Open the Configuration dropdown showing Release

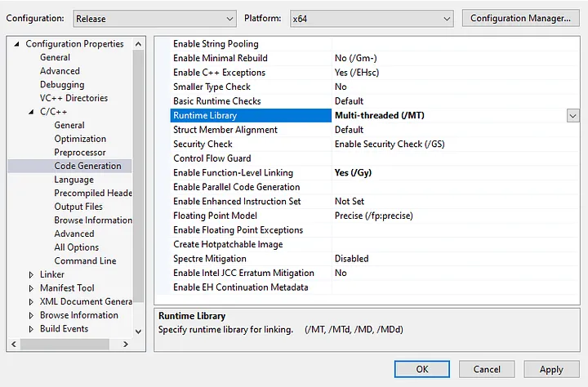(x=154, y=18)
